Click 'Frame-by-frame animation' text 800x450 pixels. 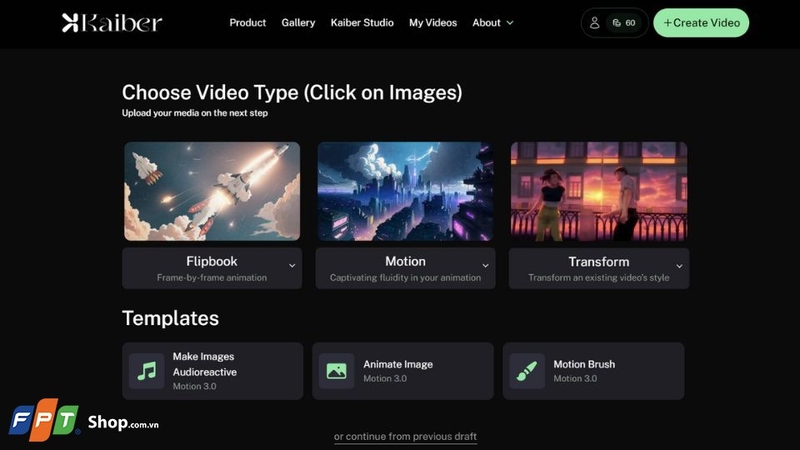212,278
